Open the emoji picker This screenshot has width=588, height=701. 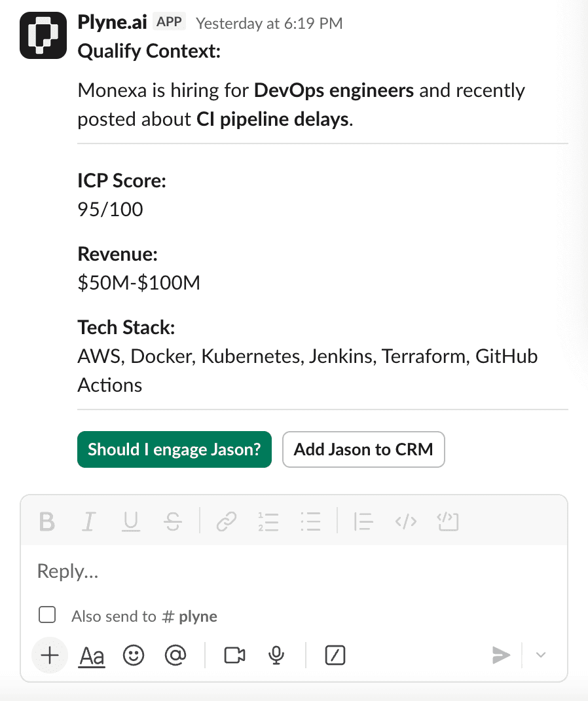134,654
